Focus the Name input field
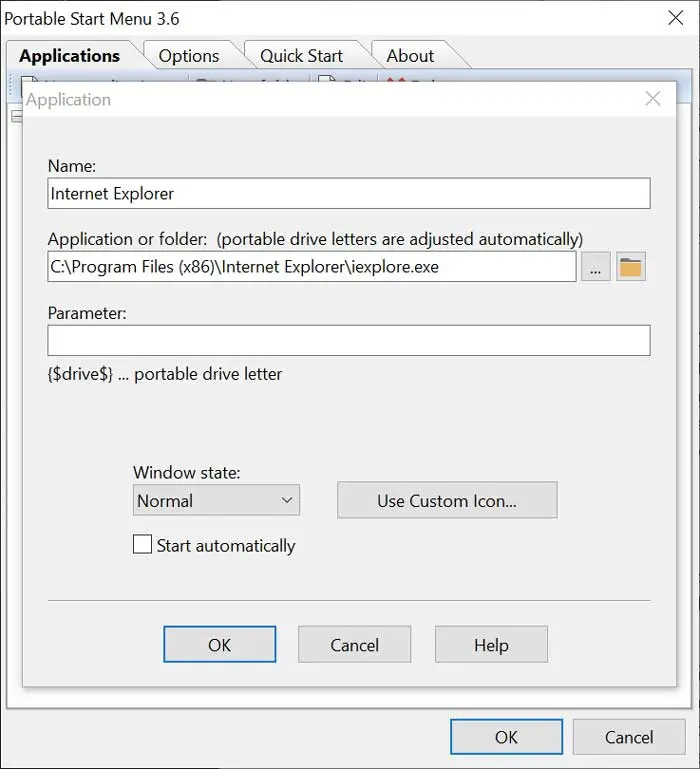Viewport: 700px width, 769px height. [x=349, y=193]
